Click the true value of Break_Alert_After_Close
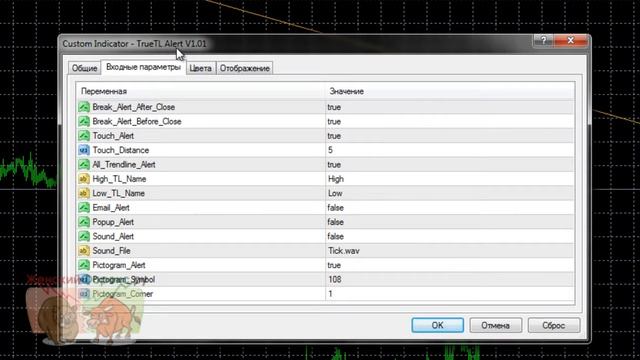 point(334,107)
